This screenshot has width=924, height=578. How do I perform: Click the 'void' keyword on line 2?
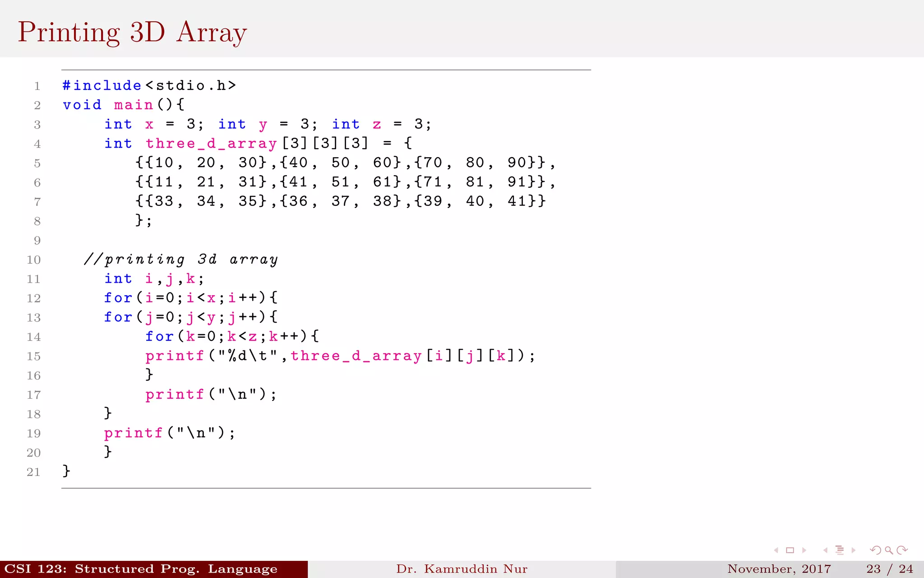82,105
